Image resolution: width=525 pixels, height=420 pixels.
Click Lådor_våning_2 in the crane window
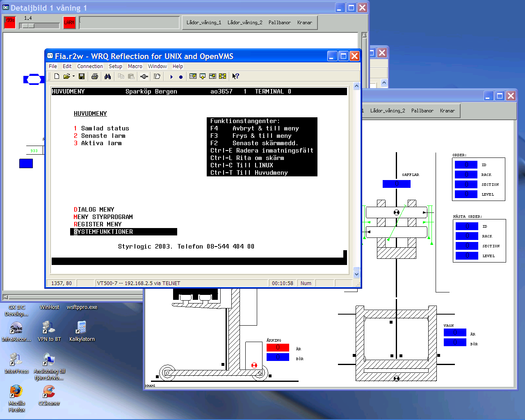[388, 111]
